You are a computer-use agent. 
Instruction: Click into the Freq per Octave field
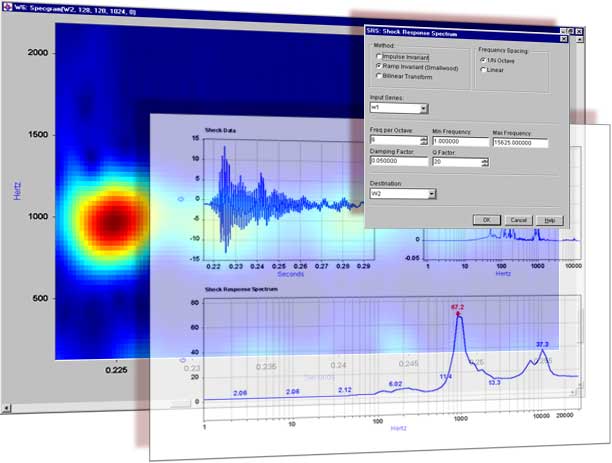[395, 140]
